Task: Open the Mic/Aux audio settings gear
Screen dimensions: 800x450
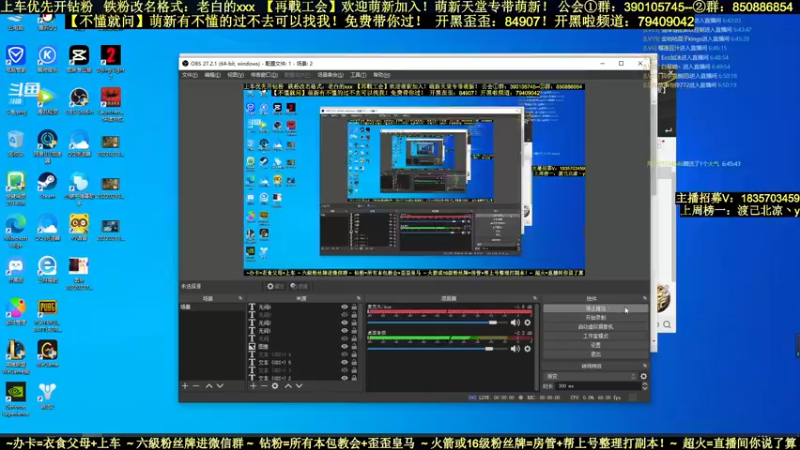Action: [x=528, y=322]
